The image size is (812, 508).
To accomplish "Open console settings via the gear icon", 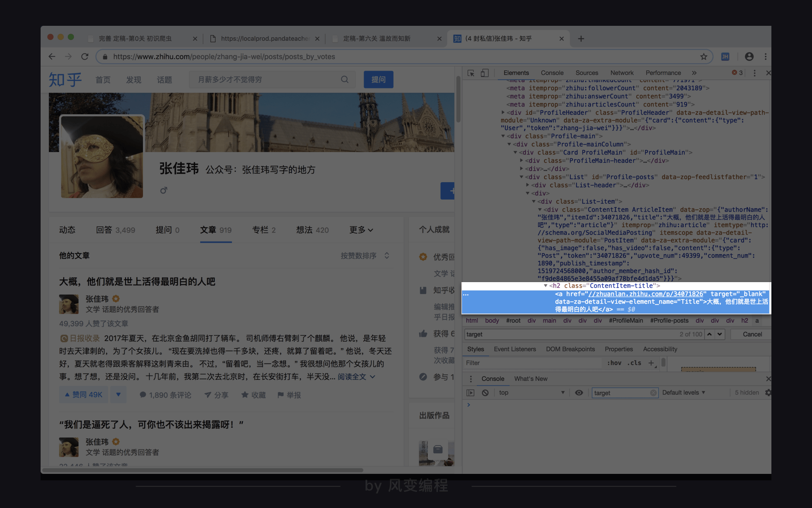I will click(x=768, y=392).
